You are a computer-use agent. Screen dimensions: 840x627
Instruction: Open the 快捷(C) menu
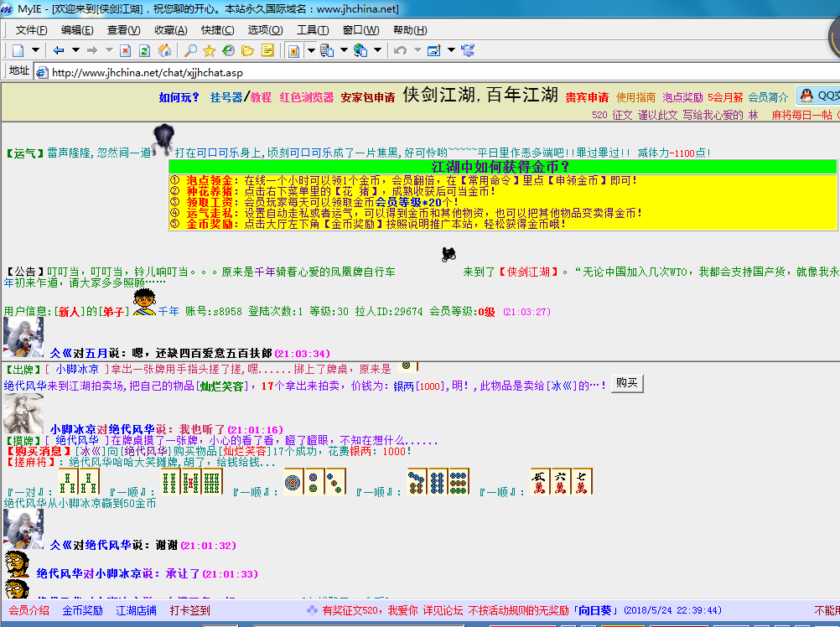tap(217, 30)
